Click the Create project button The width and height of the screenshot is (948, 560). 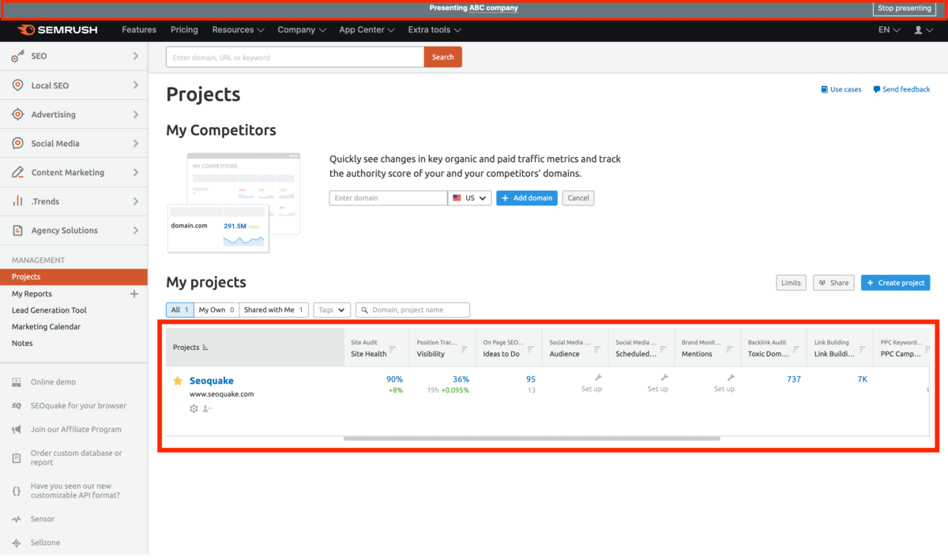coord(896,283)
